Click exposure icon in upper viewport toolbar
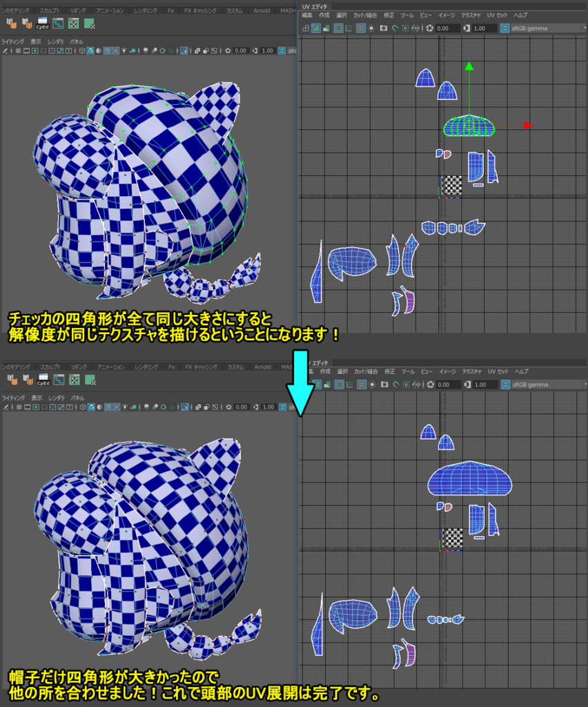The height and width of the screenshot is (707, 588). pyautogui.click(x=228, y=51)
